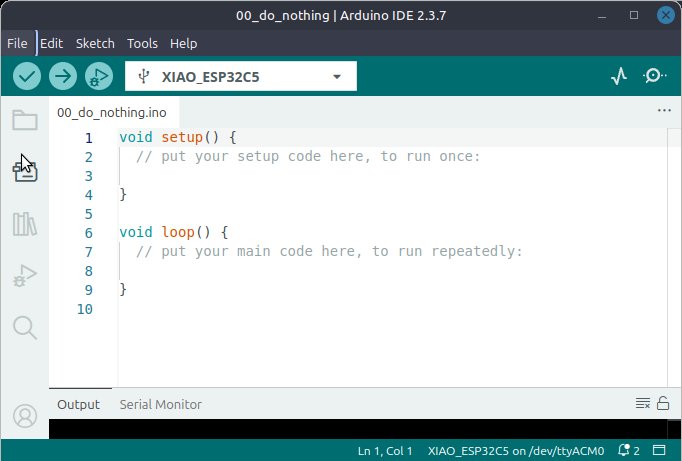Open the Tools menu

[x=142, y=43]
